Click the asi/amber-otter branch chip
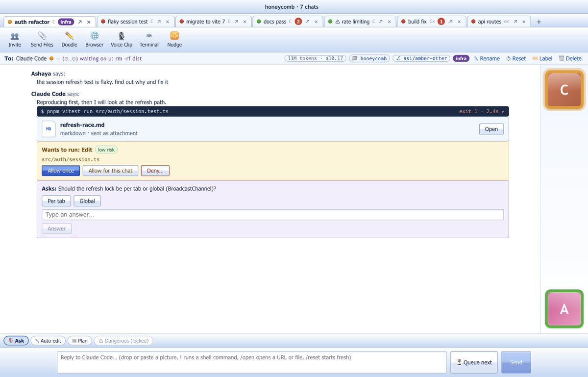The height and width of the screenshot is (377, 588). (x=421, y=58)
